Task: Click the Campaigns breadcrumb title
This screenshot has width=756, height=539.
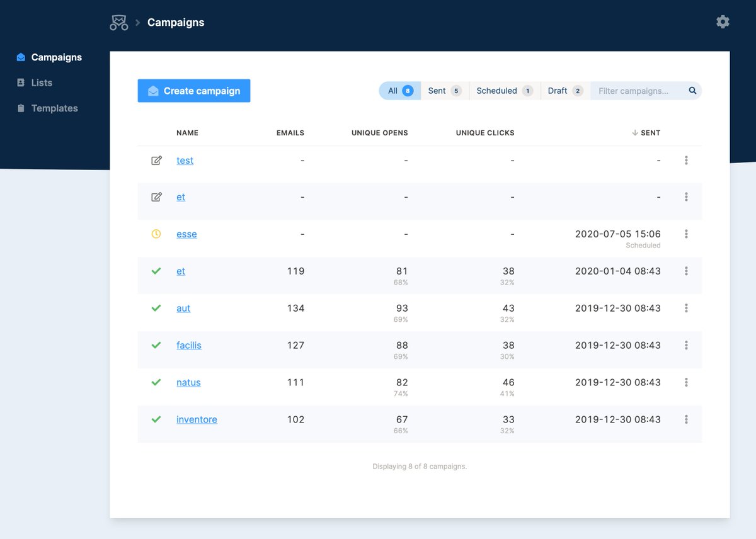Action: coord(176,23)
